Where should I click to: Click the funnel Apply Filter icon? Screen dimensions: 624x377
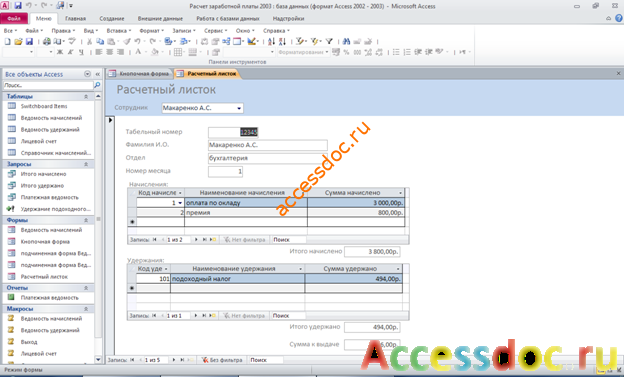(x=329, y=41)
